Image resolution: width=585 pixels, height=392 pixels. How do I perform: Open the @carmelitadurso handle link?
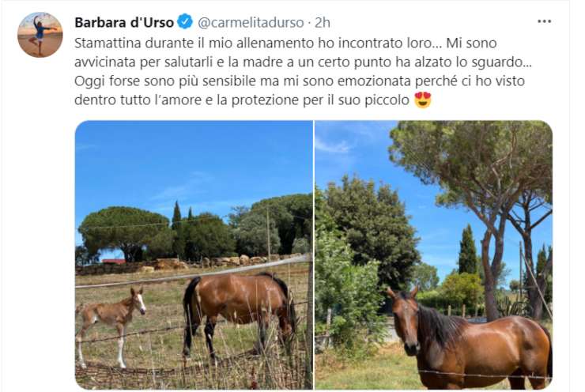coord(251,22)
